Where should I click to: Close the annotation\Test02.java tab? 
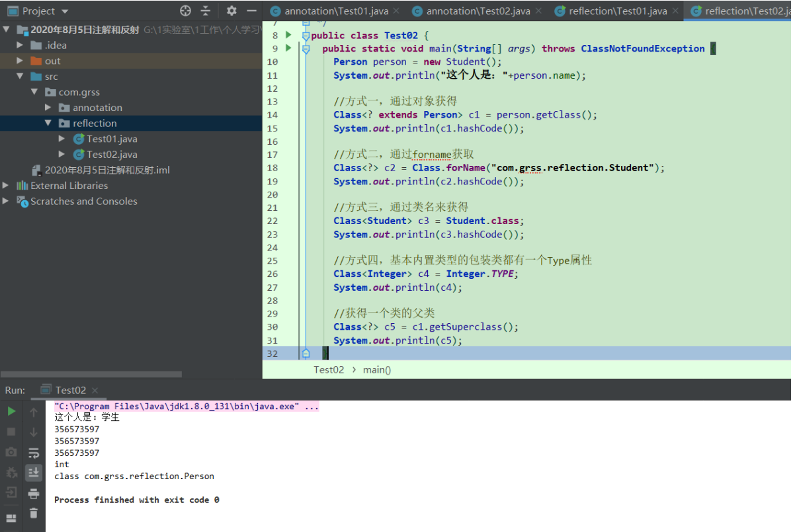(538, 11)
